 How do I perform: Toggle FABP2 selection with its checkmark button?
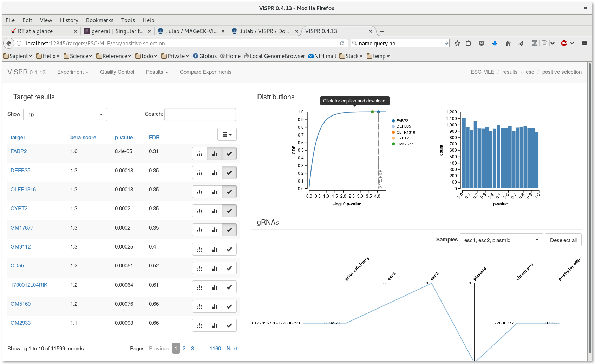coord(229,153)
